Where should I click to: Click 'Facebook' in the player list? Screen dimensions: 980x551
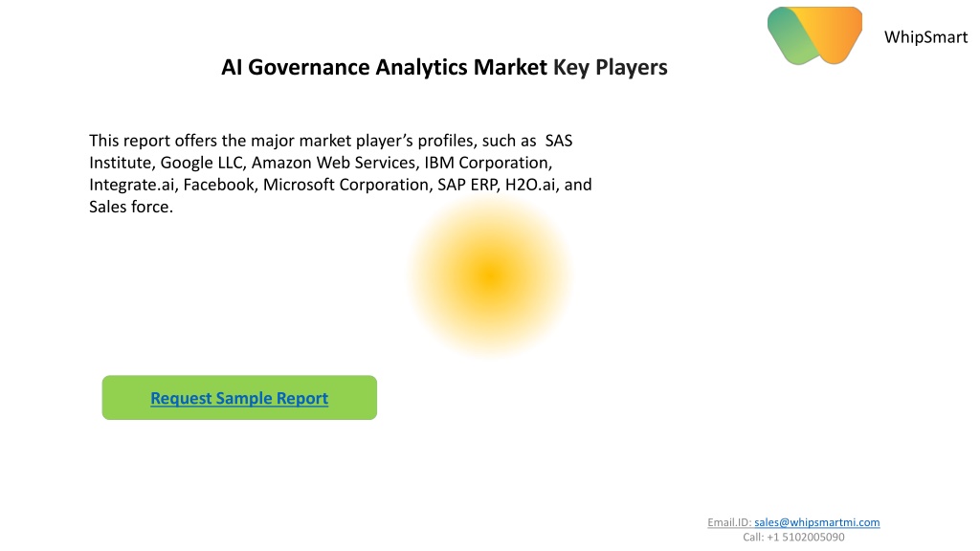tap(219, 185)
